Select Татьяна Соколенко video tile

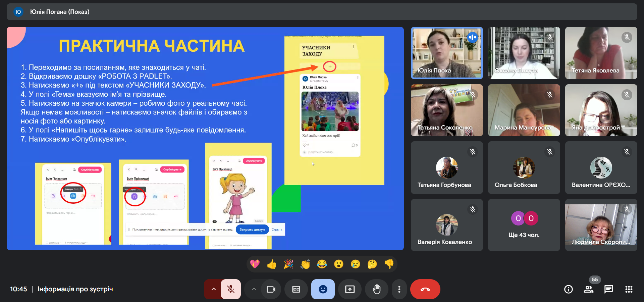(447, 110)
